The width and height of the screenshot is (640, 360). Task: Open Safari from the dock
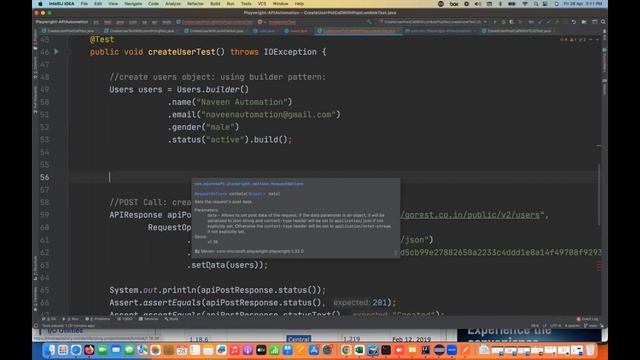[x=76, y=350]
